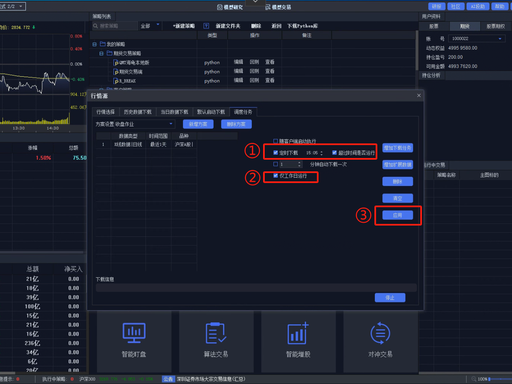The width and height of the screenshot is (512, 384).
Task: Open the 对冲交易 circular arrows icon
Action: tap(380, 333)
